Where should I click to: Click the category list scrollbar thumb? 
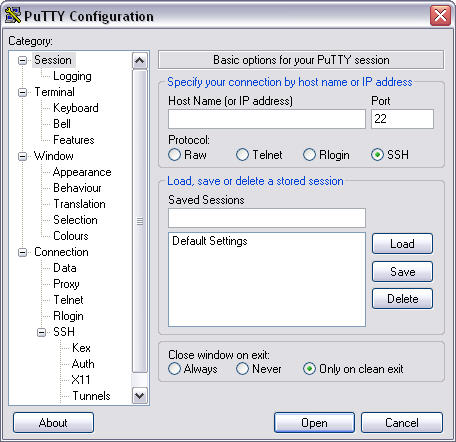tap(140, 221)
